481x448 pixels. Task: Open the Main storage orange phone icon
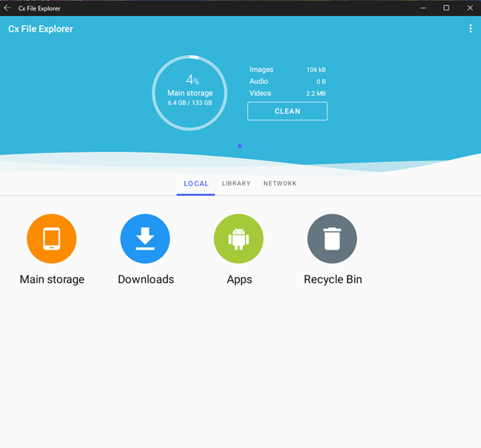coord(51,239)
